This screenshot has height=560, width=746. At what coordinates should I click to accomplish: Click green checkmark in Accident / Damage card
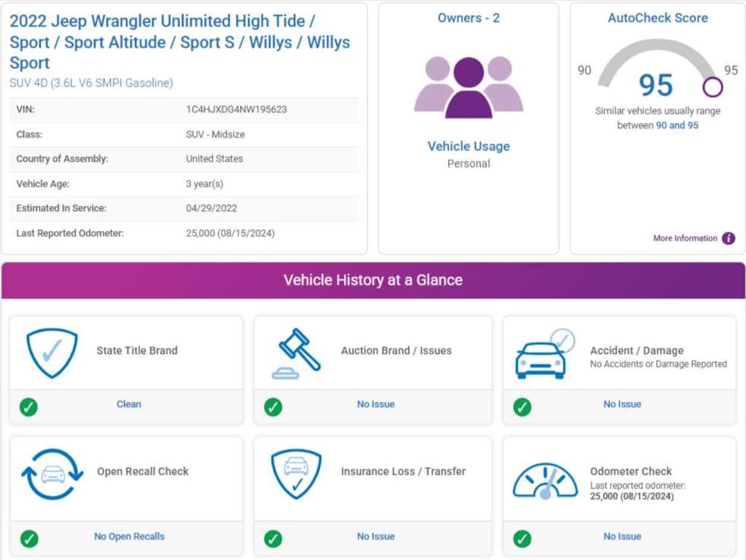pyautogui.click(x=522, y=407)
